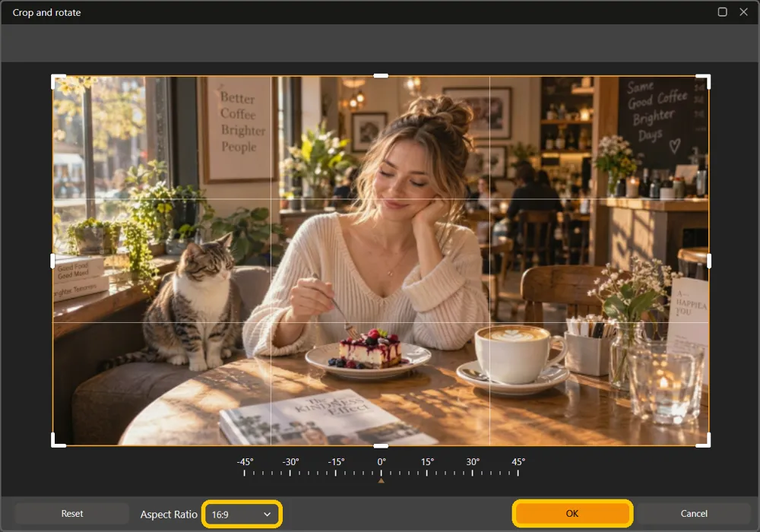Click the 0° mark on rotation ruler

381,473
